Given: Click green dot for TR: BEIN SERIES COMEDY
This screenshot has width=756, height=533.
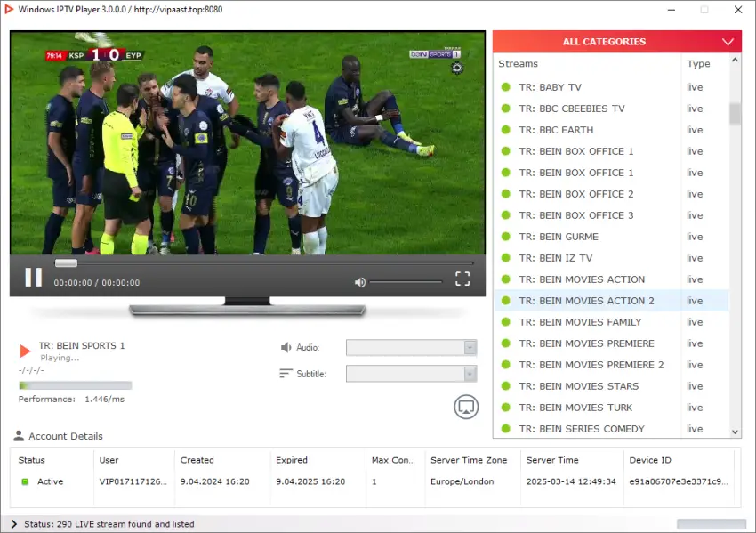Looking at the screenshot, I should point(506,428).
